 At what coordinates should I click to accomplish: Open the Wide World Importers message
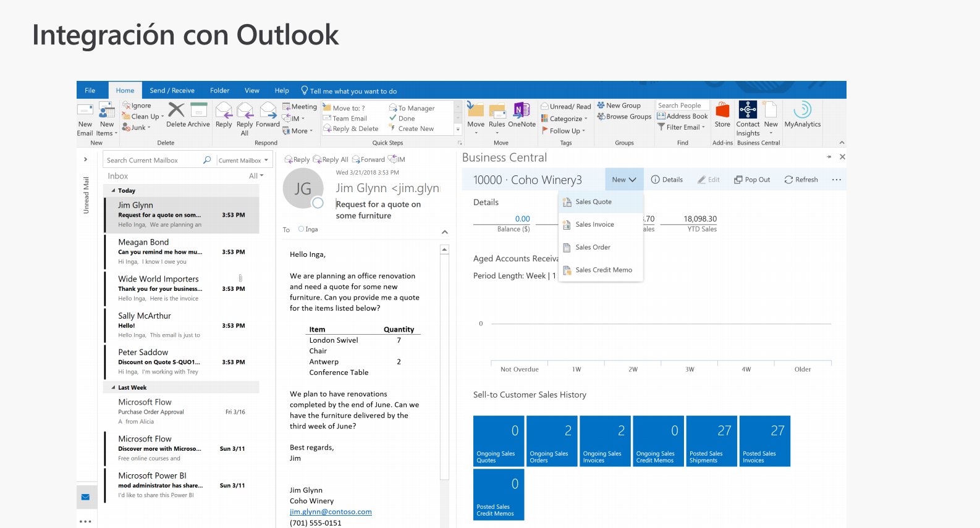[182, 288]
